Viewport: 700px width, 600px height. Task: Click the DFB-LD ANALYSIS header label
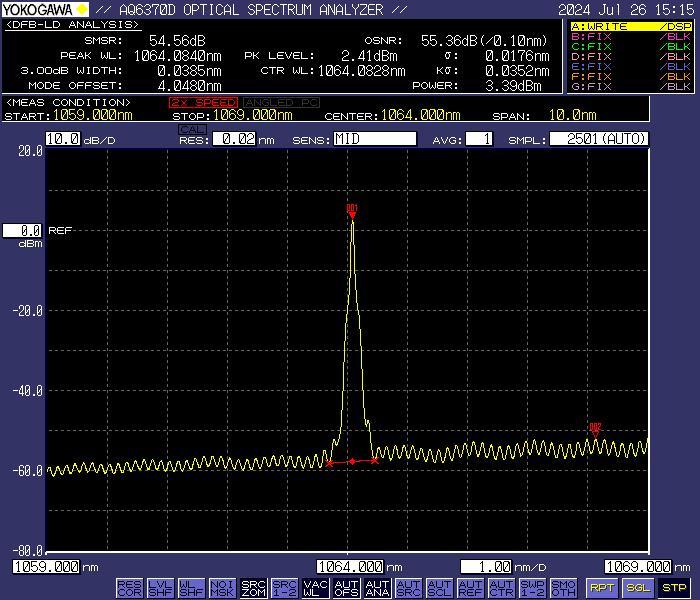(72, 24)
